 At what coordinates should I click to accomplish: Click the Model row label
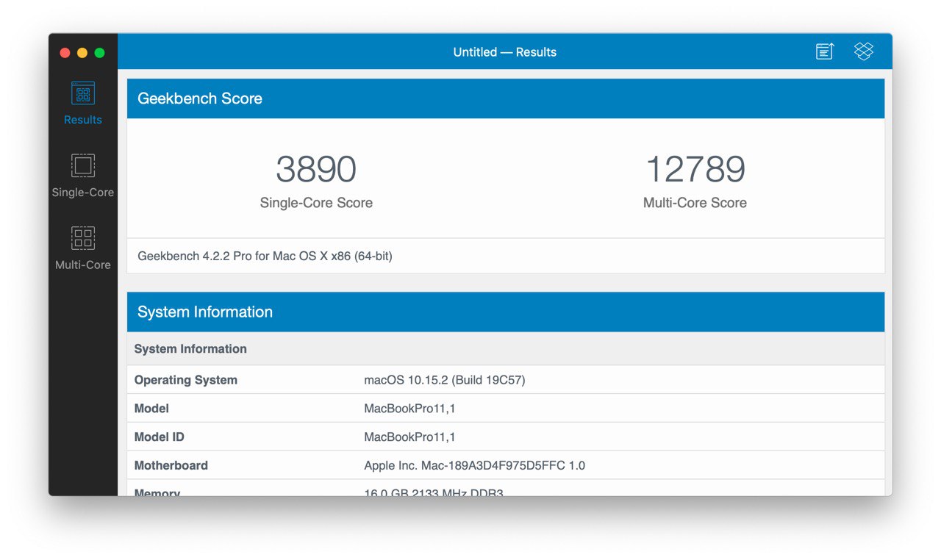tap(151, 409)
